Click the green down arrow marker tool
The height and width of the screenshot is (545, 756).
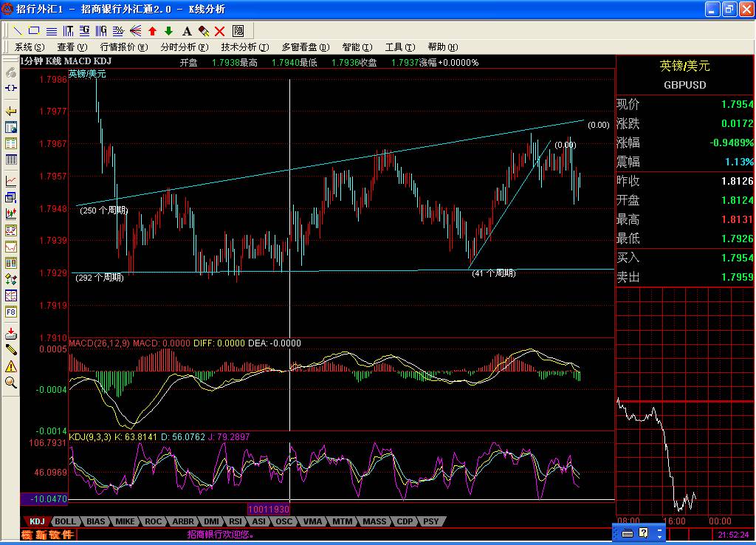168,31
